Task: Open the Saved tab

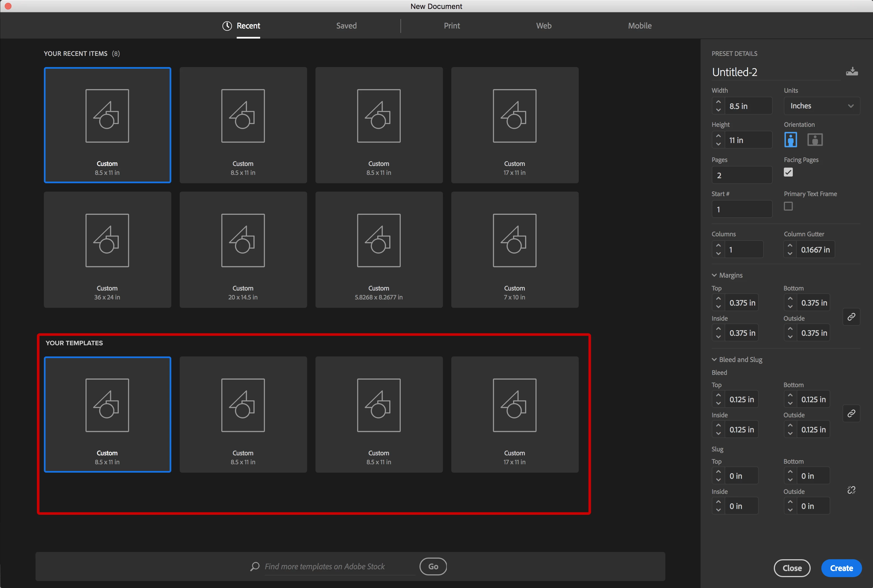Action: coord(346,25)
